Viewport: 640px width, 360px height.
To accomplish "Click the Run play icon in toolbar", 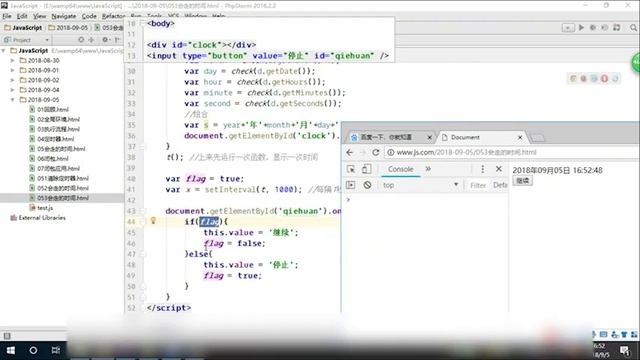I will pyautogui.click(x=581, y=28).
